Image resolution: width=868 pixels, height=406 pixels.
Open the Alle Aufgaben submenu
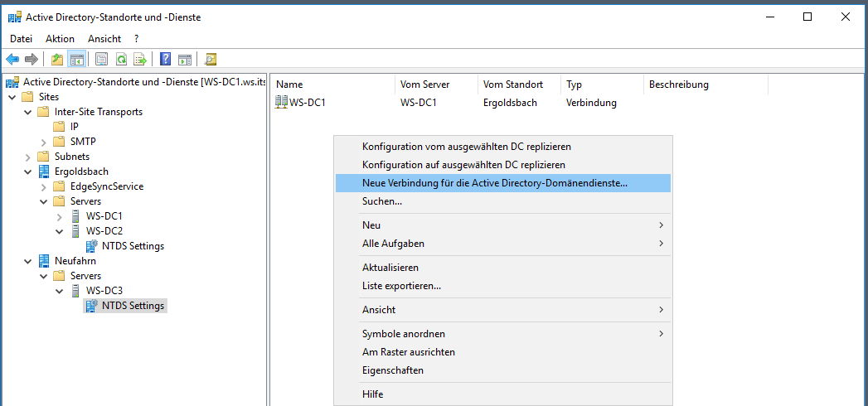[x=503, y=244]
